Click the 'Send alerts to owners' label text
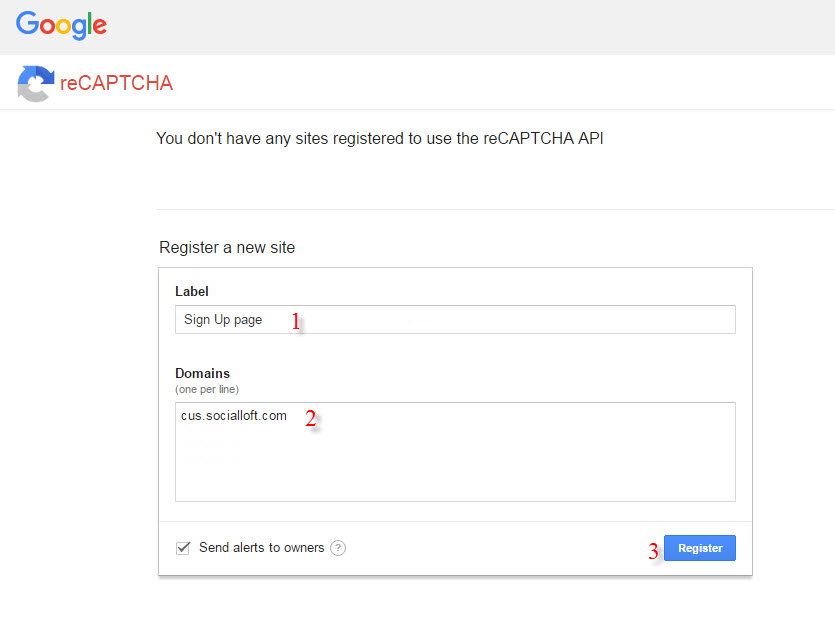 (x=262, y=548)
